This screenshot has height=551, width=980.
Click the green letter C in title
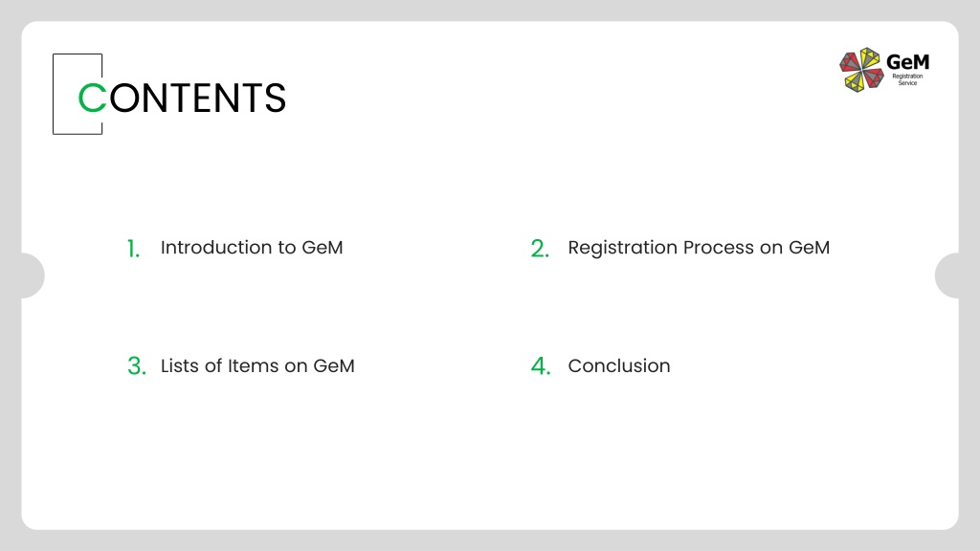pos(92,99)
